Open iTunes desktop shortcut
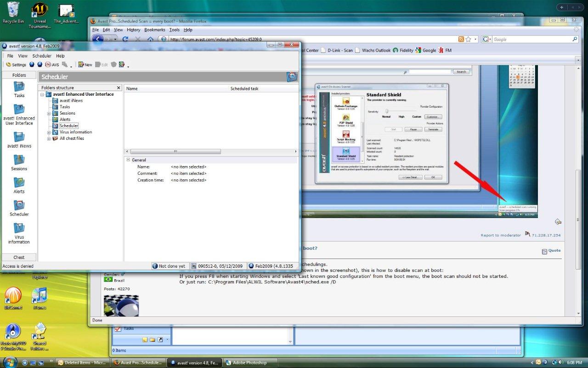This screenshot has width=588, height=368. coord(40,298)
